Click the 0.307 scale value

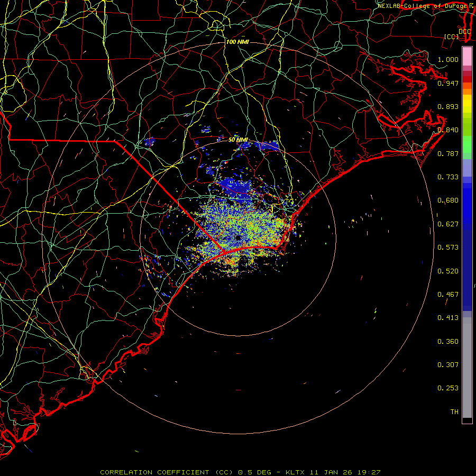click(448, 365)
